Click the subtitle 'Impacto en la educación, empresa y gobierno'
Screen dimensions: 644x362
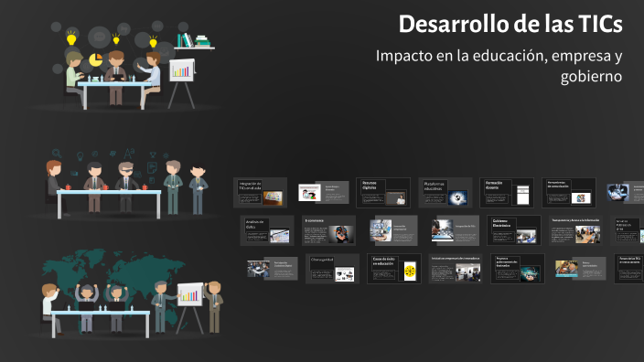point(499,66)
